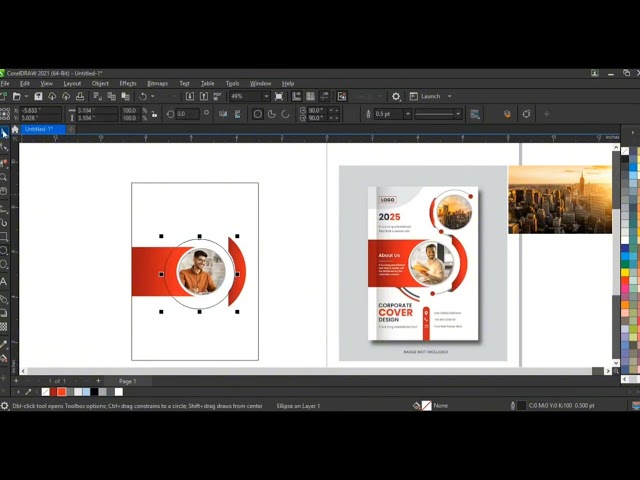
Task: Toggle Show rulers icon
Action: click(x=296, y=96)
